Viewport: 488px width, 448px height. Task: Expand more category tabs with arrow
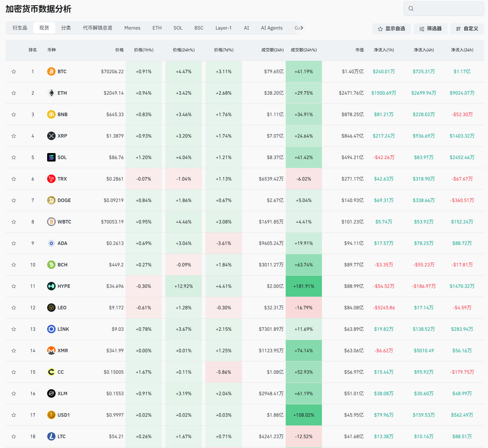[302, 28]
